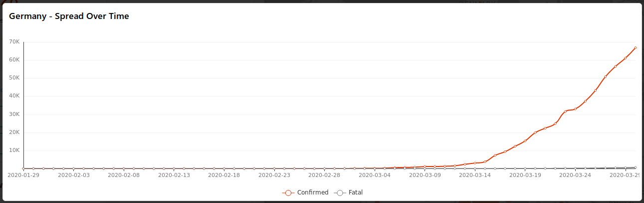Toggle Fatal series via its legend label
644x203 pixels.
[x=356, y=192]
